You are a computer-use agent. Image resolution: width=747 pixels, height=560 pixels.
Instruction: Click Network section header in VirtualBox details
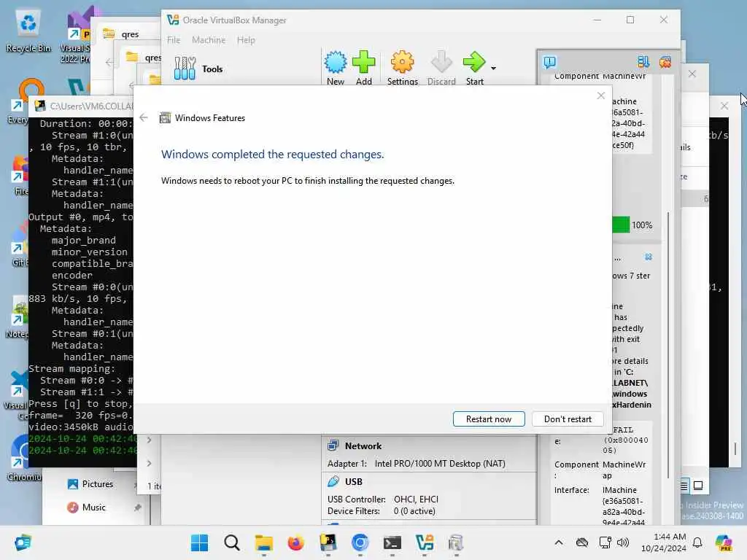(363, 446)
